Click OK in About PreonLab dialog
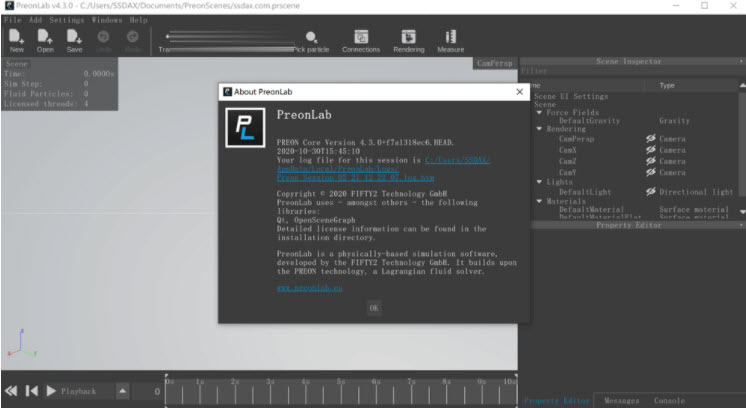 click(373, 308)
